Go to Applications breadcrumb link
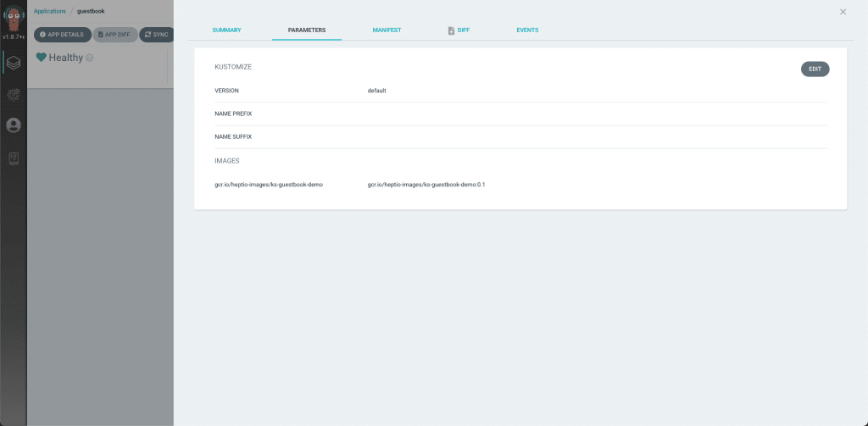Viewport: 868px width, 426px height. (50, 11)
